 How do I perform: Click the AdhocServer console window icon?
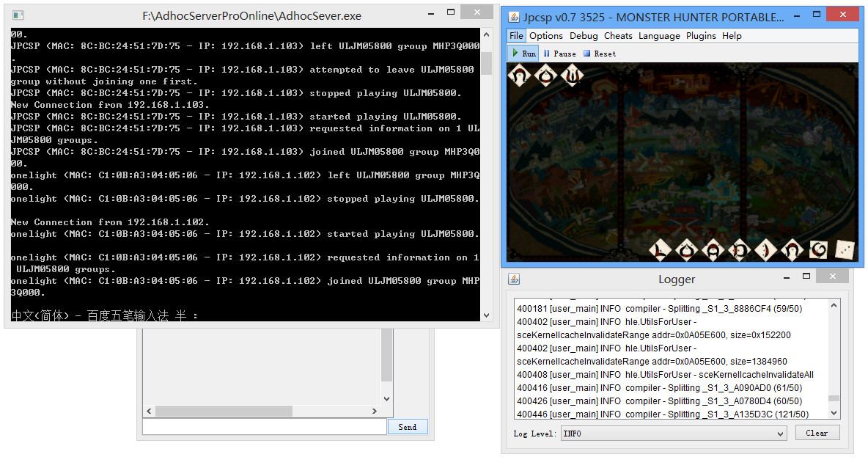point(18,15)
